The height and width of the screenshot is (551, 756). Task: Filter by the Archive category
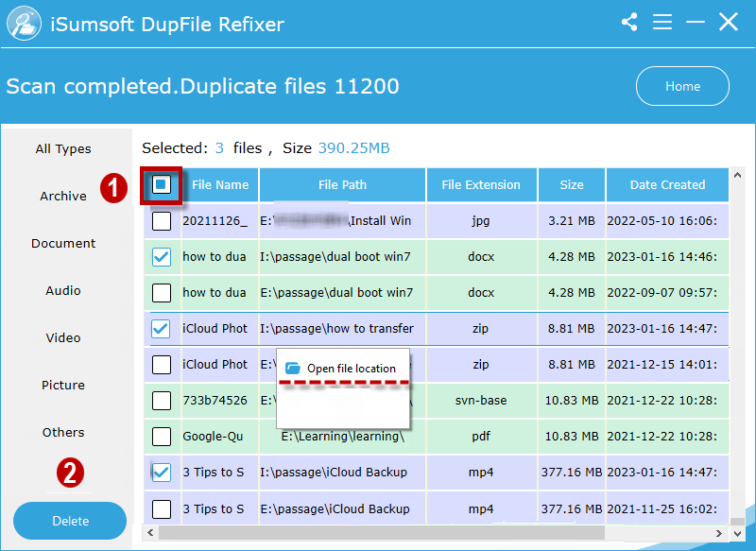coord(63,197)
